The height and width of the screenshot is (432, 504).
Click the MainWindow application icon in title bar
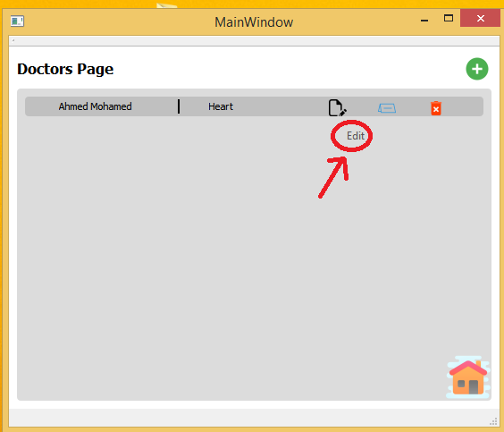(17, 21)
